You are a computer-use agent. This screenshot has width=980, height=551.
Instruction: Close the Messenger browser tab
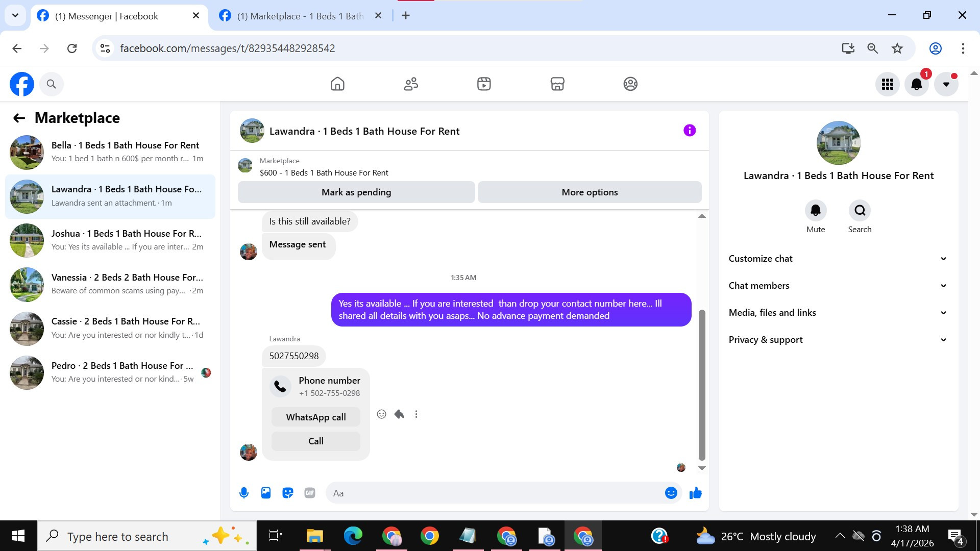tap(196, 16)
